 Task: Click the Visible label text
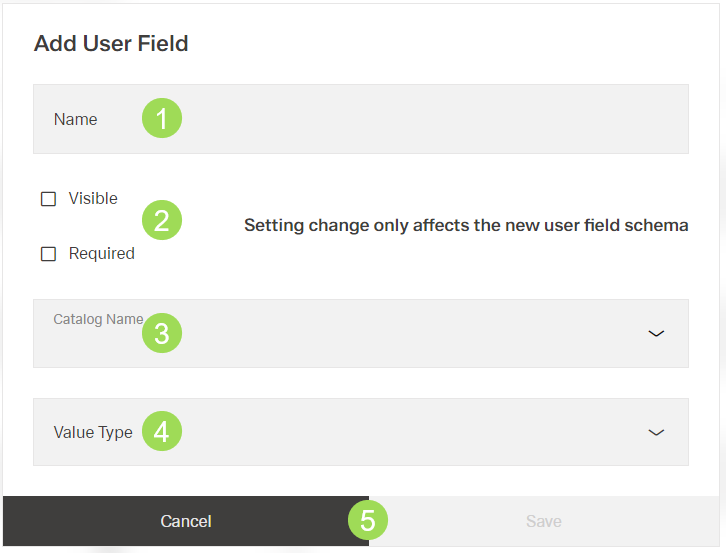(x=93, y=199)
